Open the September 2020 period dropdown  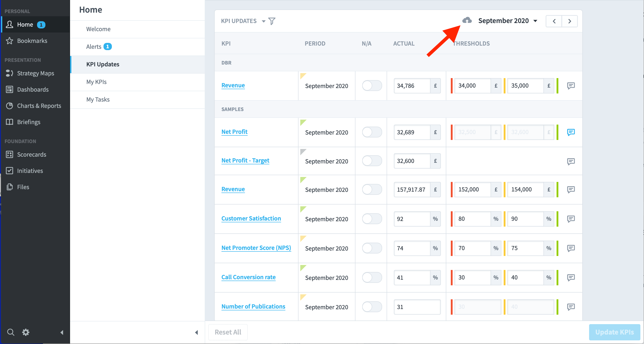pos(507,21)
